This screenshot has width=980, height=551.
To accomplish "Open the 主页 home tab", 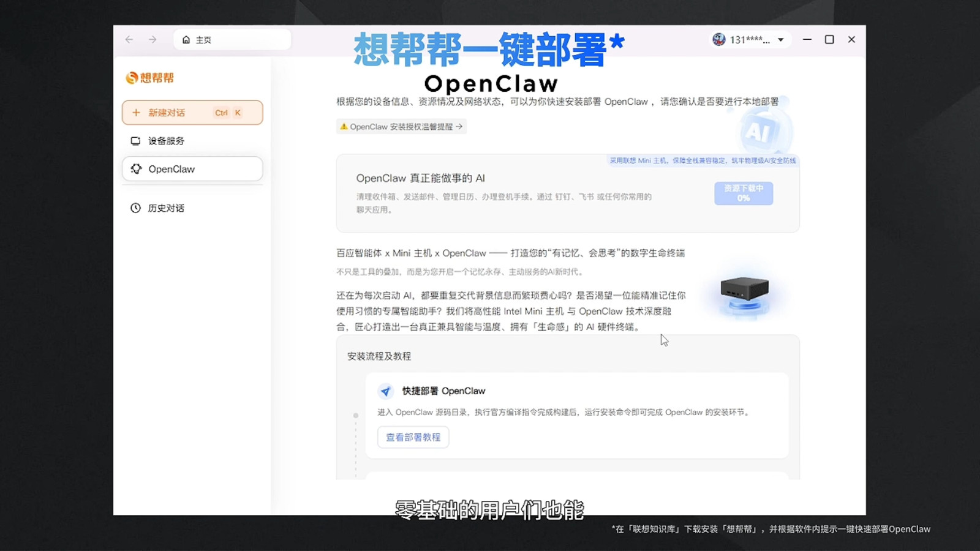I will [232, 40].
